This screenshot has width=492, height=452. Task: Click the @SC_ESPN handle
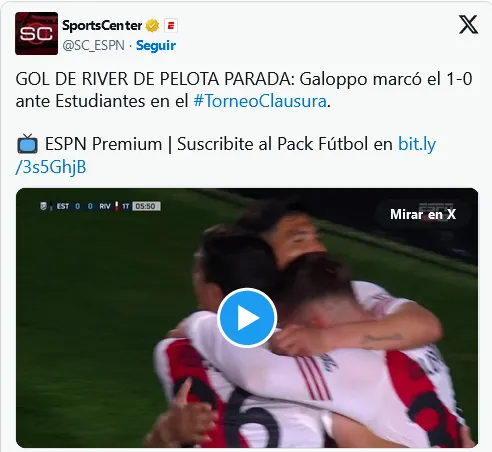click(x=93, y=45)
